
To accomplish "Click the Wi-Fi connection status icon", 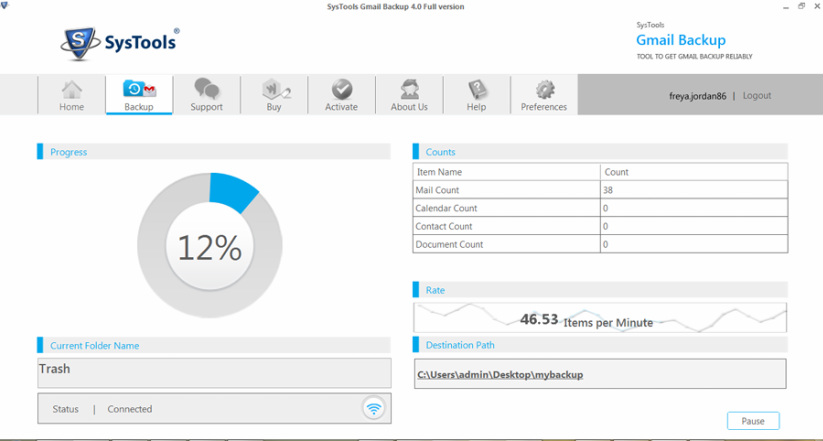I will click(x=374, y=408).
